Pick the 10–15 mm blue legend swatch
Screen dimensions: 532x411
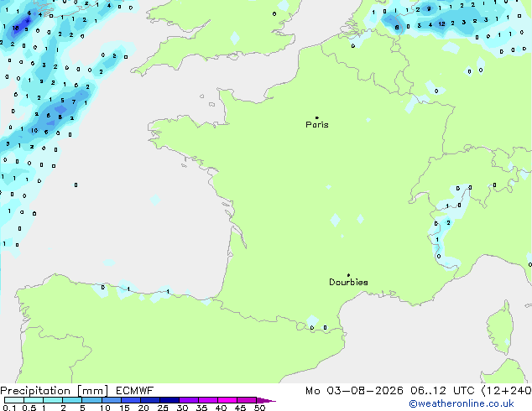pos(111,400)
